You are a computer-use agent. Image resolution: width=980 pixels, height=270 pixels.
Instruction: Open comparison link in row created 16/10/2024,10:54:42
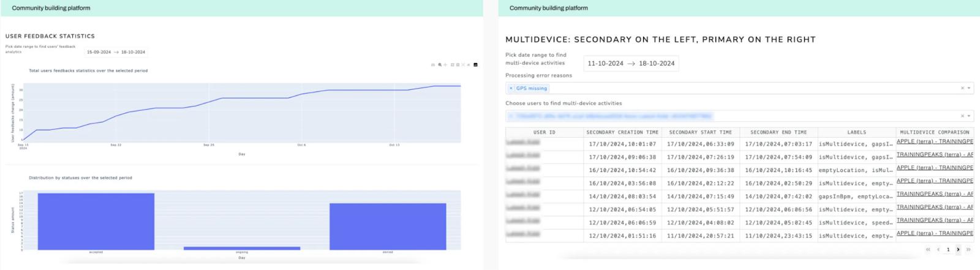point(935,168)
